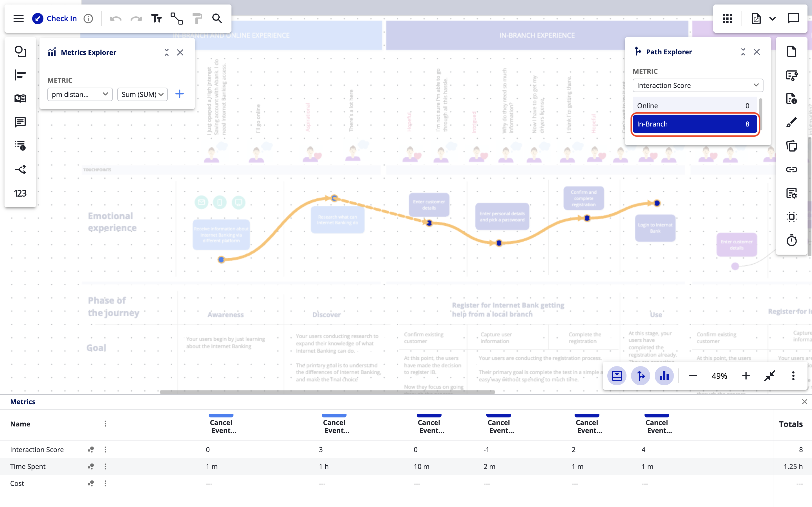The height and width of the screenshot is (507, 812).
Task: Click the search magnifier icon
Action: click(x=217, y=18)
